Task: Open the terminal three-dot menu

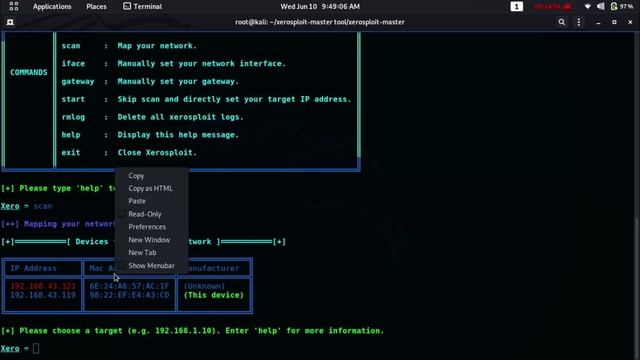Action: [579, 22]
